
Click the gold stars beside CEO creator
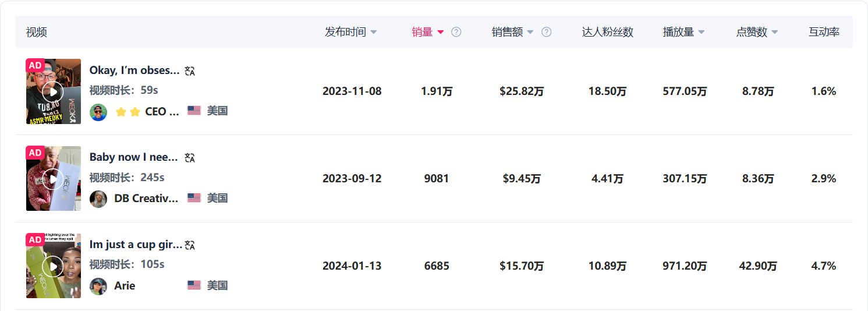(128, 112)
